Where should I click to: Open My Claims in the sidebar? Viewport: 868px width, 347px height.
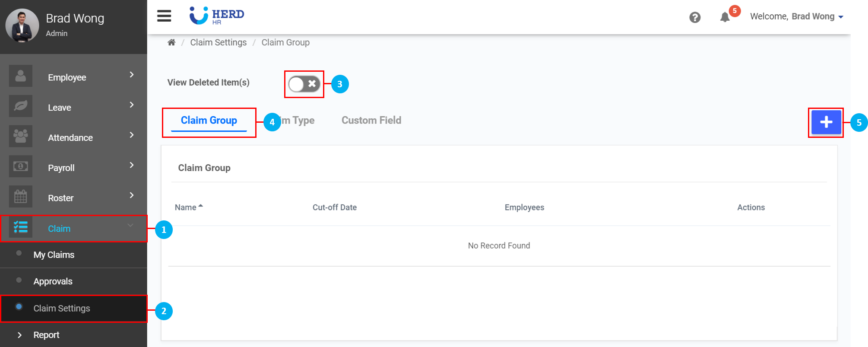tap(54, 255)
